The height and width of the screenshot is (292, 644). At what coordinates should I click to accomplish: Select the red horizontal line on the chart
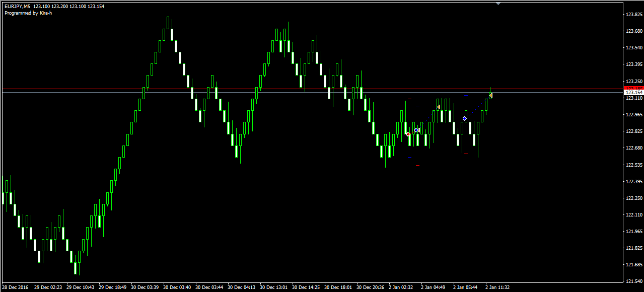point(252,89)
